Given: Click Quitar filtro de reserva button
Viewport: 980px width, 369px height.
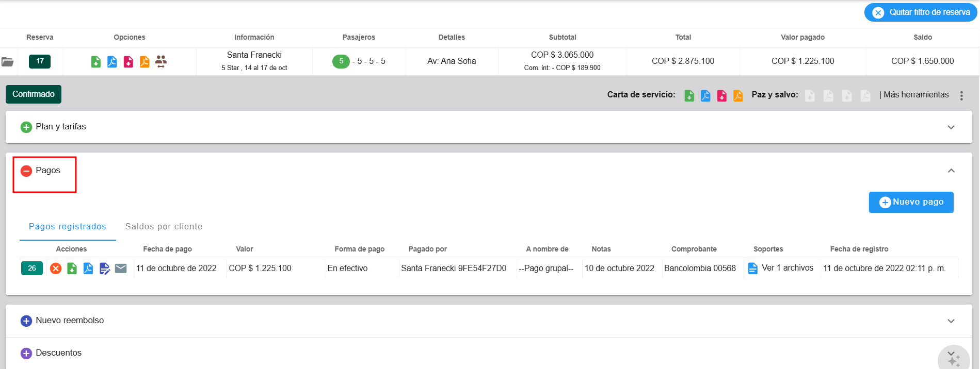Looking at the screenshot, I should tap(921, 12).
